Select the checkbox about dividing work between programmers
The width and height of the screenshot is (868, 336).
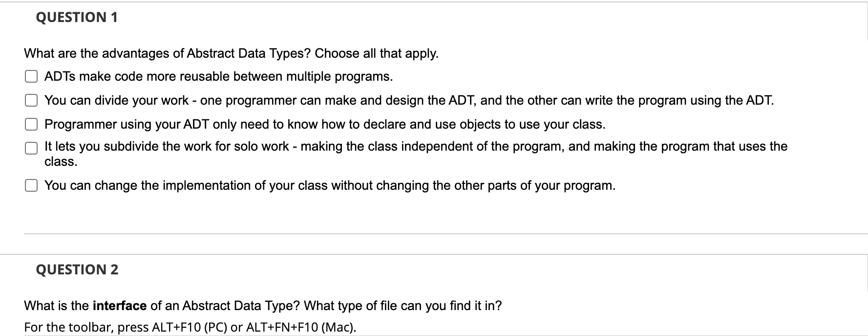point(31,100)
